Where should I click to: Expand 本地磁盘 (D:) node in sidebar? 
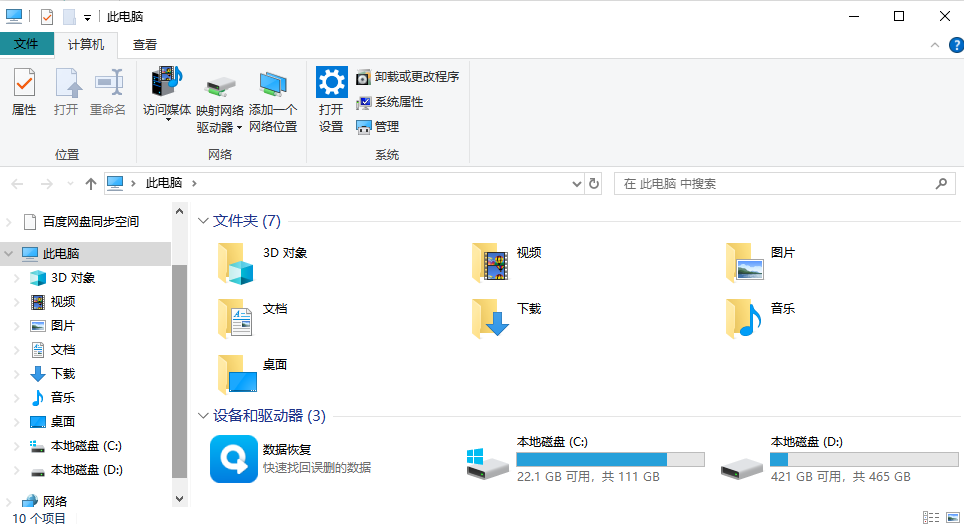coord(17,471)
